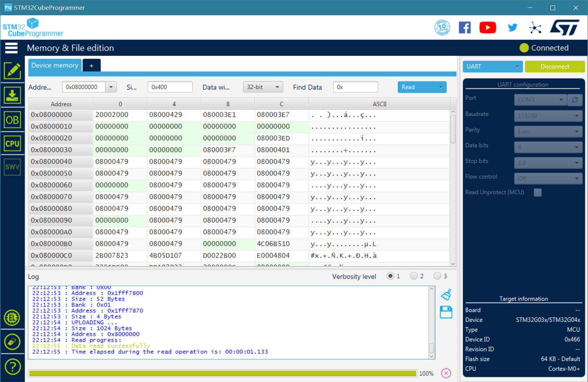Viewport: 588px width, 382px height.
Task: Open the Facebook icon
Action: (465, 28)
